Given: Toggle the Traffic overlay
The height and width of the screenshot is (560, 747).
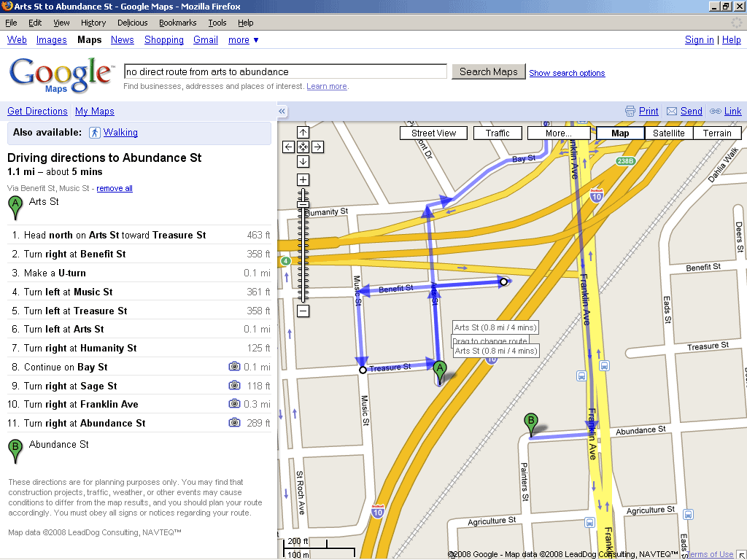Looking at the screenshot, I should coord(498,133).
